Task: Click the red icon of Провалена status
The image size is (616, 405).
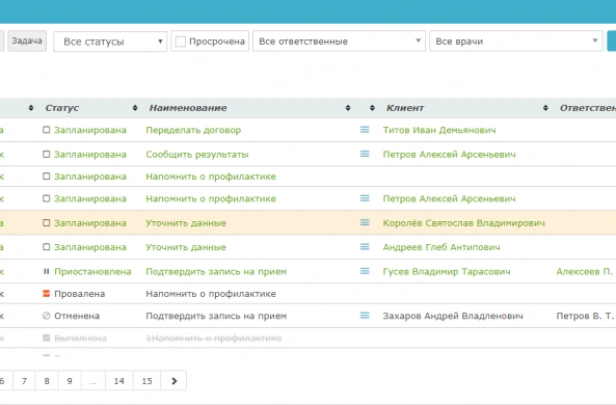Action: click(46, 293)
